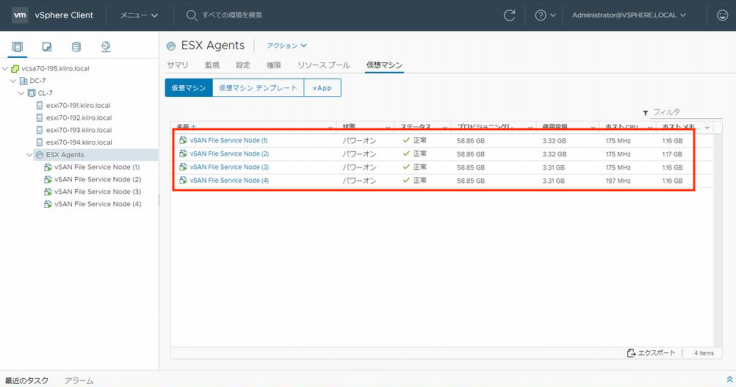736x387 pixels.
Task: Collapse the vcsa70-195.kiiro.local tree node
Action: pyautogui.click(x=5, y=69)
